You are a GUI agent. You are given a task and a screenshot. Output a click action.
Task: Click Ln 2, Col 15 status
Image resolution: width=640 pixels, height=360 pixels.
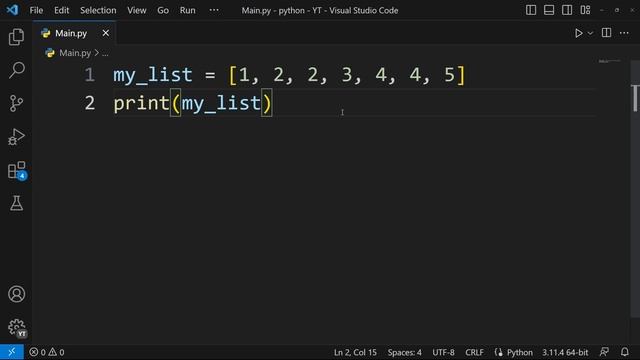(x=355, y=352)
